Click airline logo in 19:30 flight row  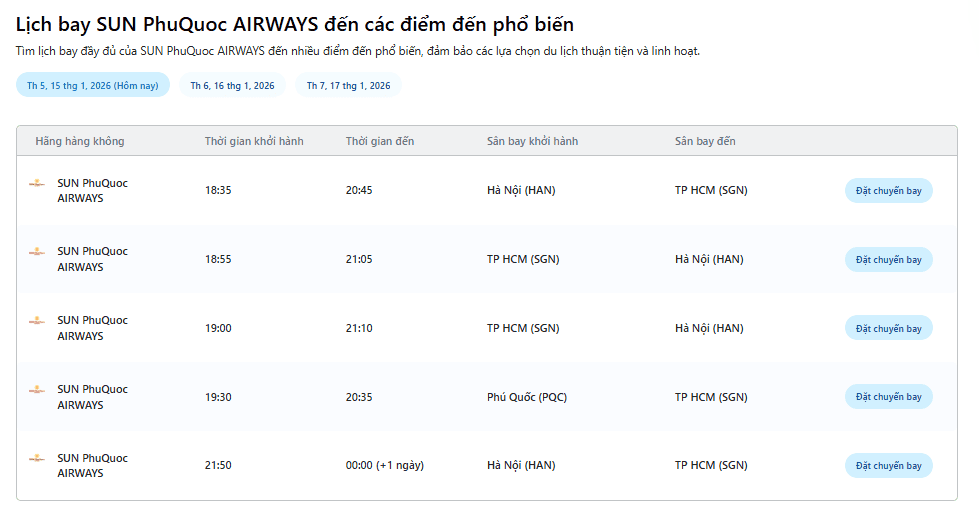37,389
